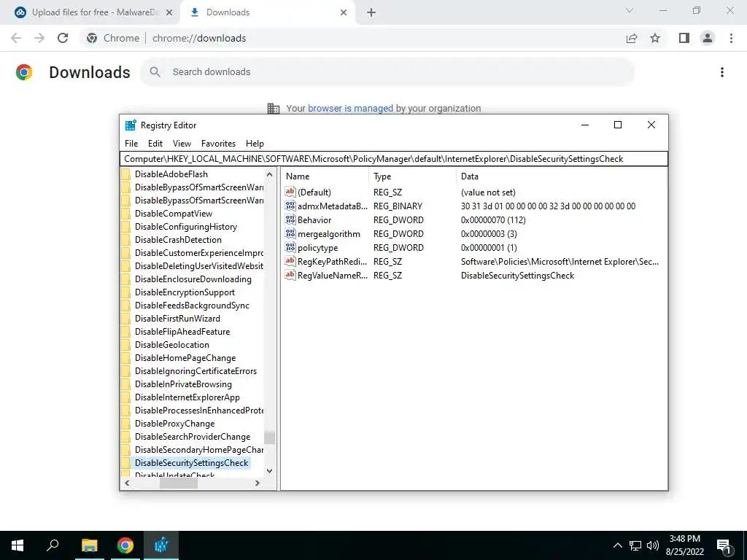Click the Chrome back arrow

pyautogui.click(x=16, y=38)
